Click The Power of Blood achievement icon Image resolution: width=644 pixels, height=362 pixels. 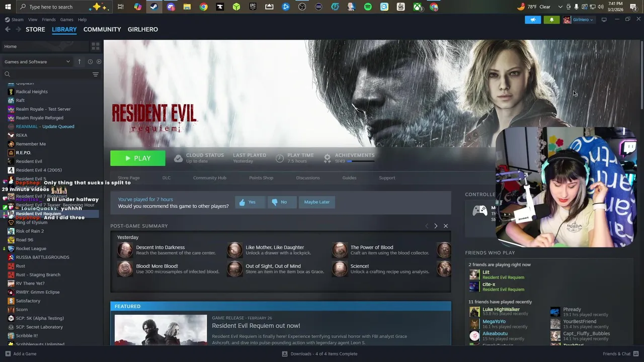click(x=340, y=250)
